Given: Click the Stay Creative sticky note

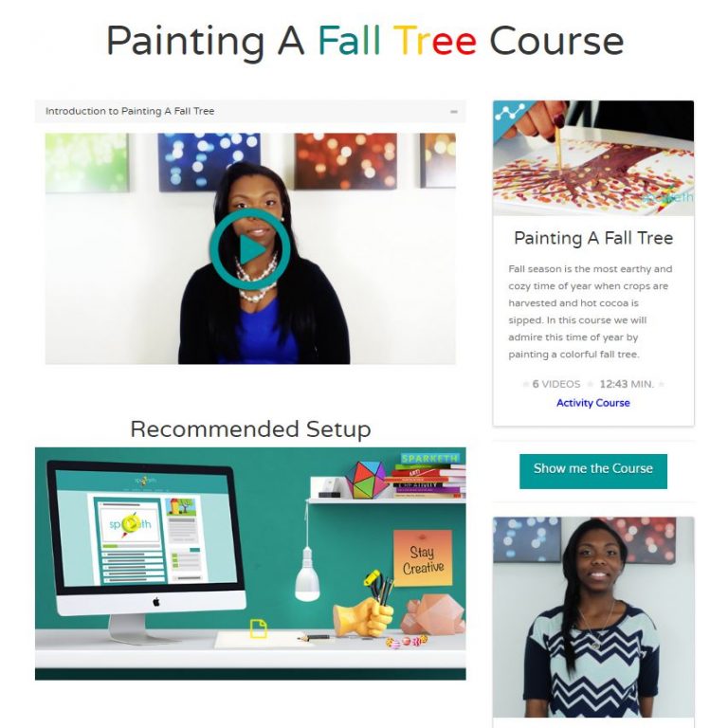Looking at the screenshot, I should click(423, 558).
